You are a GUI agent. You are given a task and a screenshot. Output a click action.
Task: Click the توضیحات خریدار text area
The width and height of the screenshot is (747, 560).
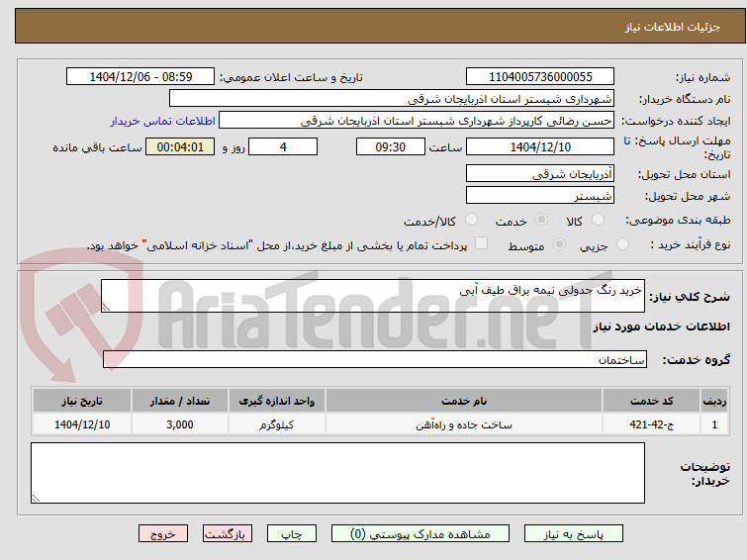point(337,473)
